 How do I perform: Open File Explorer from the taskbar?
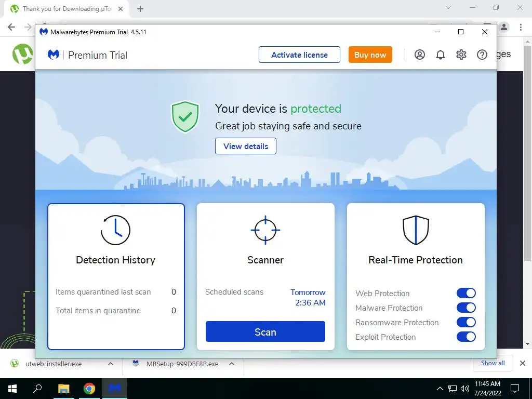[x=63, y=389]
